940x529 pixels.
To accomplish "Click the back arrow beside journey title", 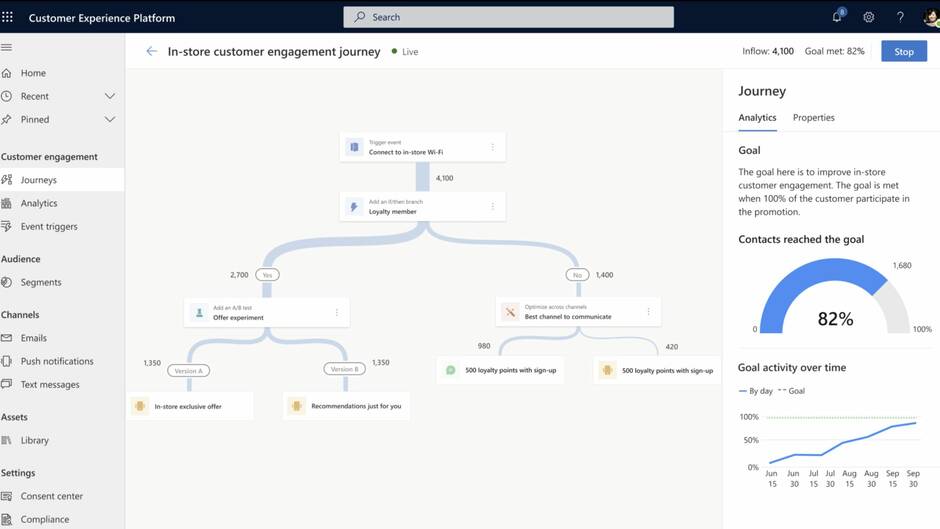I will point(151,51).
